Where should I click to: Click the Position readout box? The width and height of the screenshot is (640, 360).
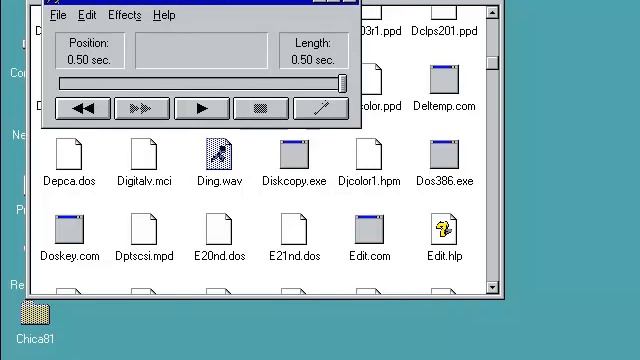tap(90, 51)
